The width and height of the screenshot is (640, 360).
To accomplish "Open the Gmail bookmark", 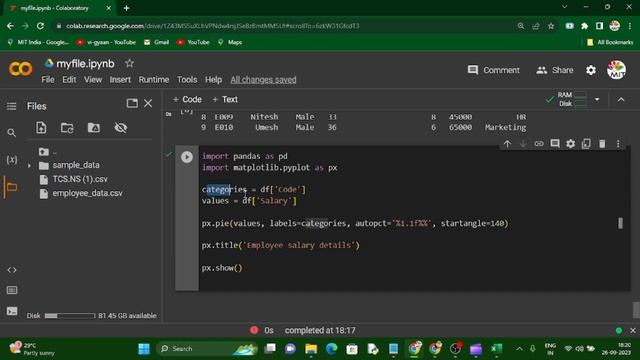I will point(157,42).
